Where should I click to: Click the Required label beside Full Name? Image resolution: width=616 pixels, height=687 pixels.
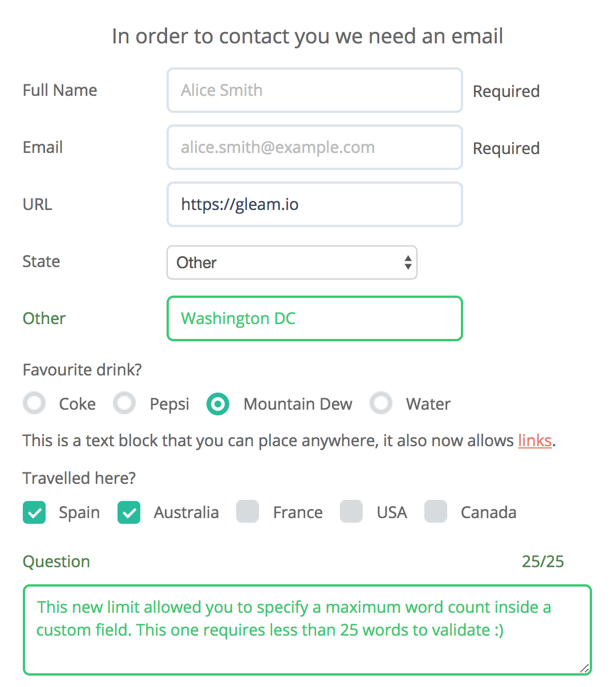point(505,91)
